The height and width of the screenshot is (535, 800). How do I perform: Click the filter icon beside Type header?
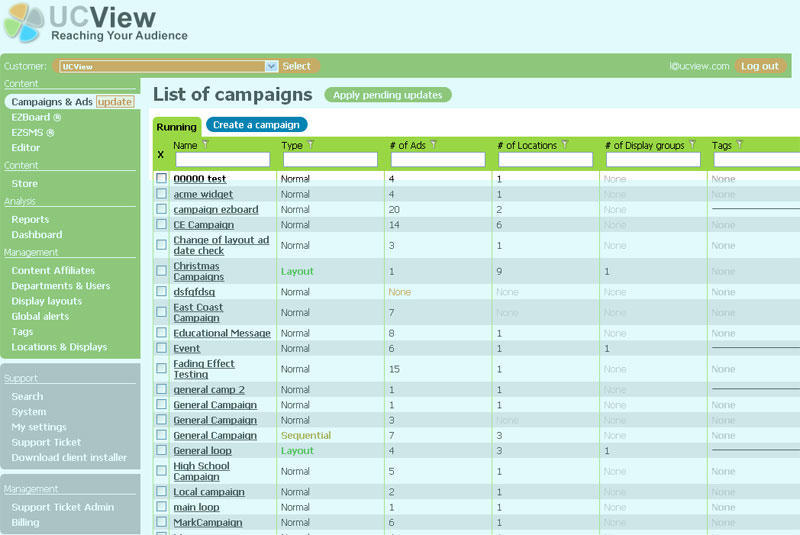[311, 145]
